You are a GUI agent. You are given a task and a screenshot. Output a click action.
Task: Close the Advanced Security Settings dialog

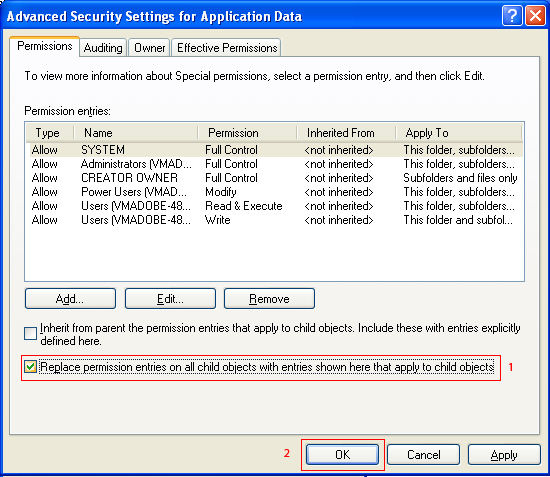point(535,16)
